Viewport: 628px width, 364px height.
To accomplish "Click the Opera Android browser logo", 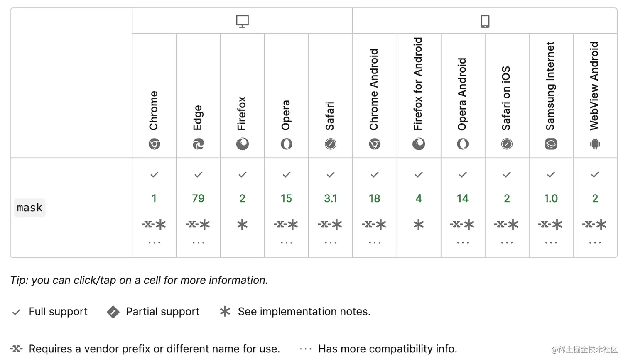I will pyautogui.click(x=463, y=144).
